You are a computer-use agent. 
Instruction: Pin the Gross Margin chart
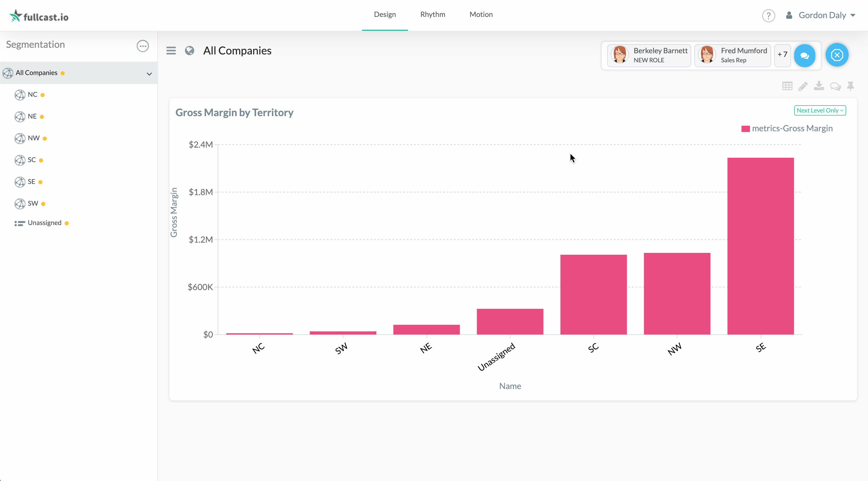[x=850, y=86]
